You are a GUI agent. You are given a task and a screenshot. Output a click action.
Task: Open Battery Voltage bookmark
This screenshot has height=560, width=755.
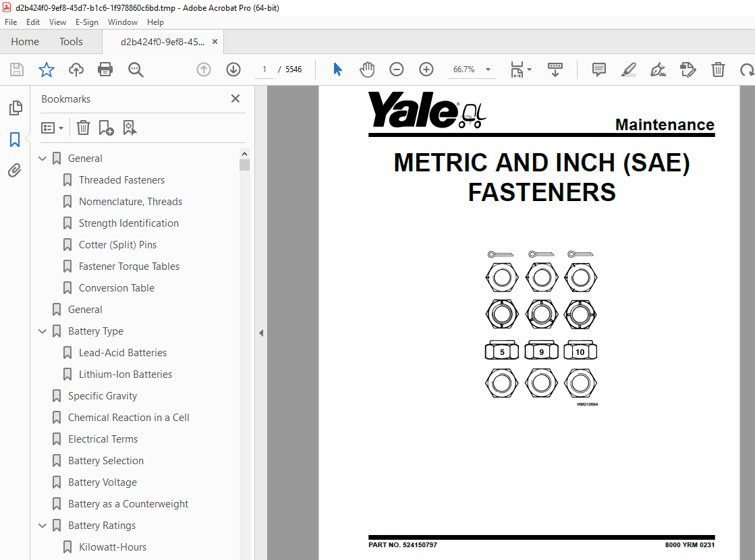point(103,482)
